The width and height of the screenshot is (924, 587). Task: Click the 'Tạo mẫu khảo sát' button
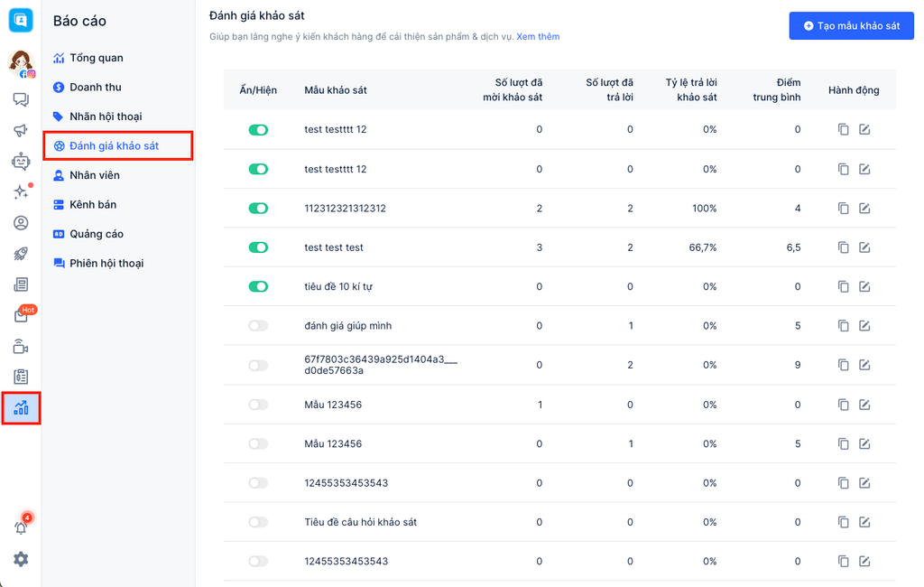tap(851, 26)
